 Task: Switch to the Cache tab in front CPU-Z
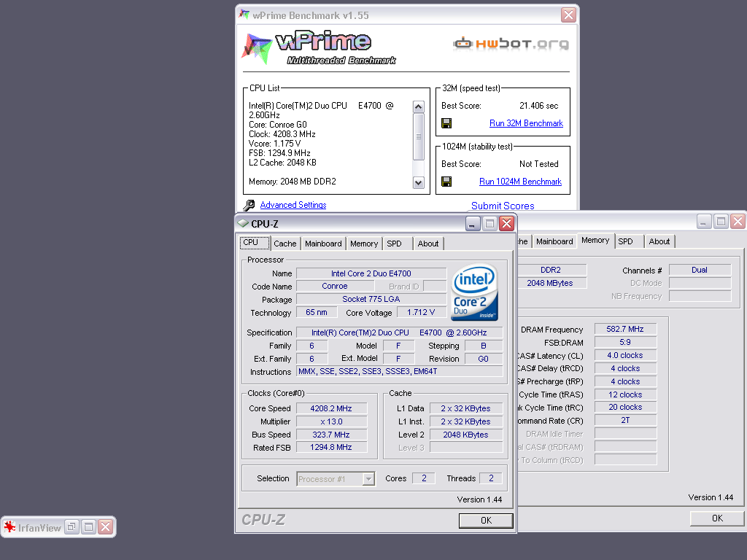tap(285, 244)
